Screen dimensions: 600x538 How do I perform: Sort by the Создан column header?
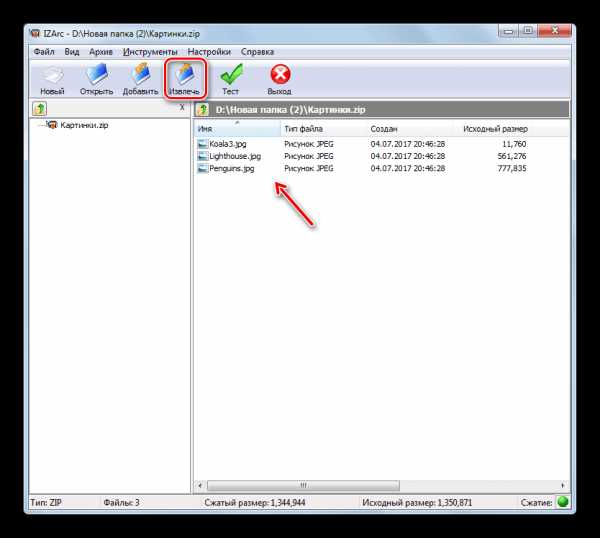pos(411,129)
